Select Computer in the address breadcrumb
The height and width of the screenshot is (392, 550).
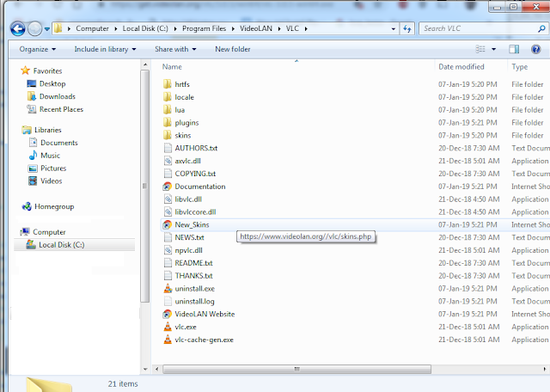92,28
